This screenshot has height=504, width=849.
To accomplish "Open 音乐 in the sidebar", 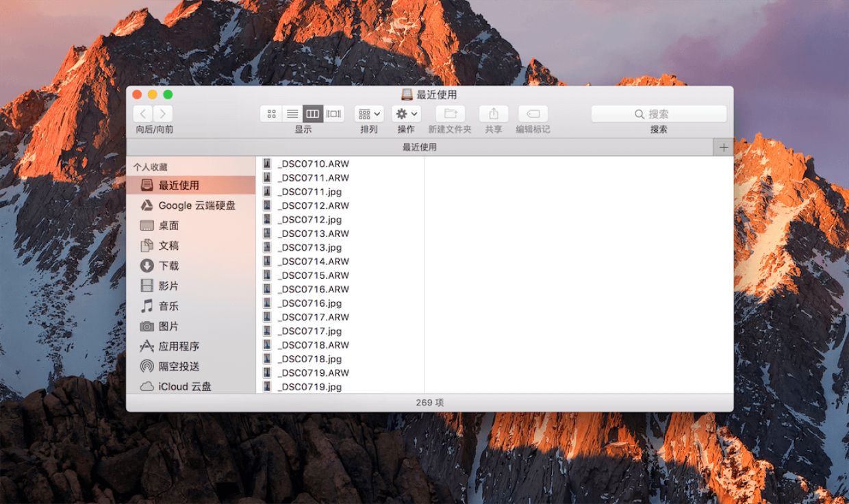I will 191,306.
